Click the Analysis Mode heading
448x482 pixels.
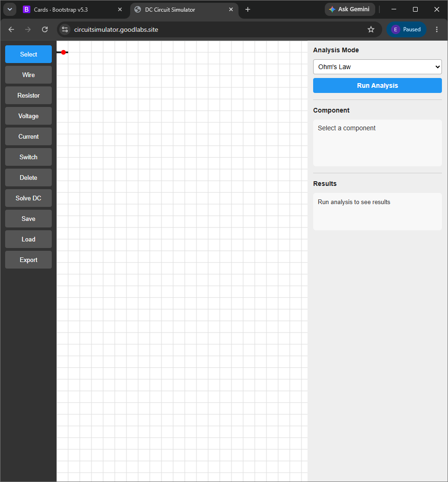point(336,50)
